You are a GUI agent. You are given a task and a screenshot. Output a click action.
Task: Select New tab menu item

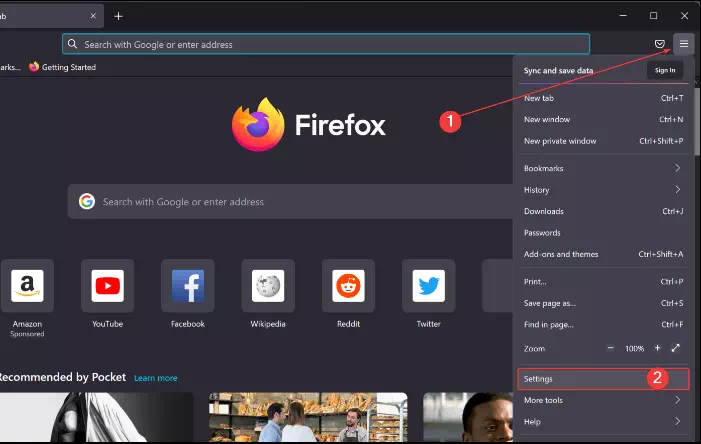(x=603, y=98)
